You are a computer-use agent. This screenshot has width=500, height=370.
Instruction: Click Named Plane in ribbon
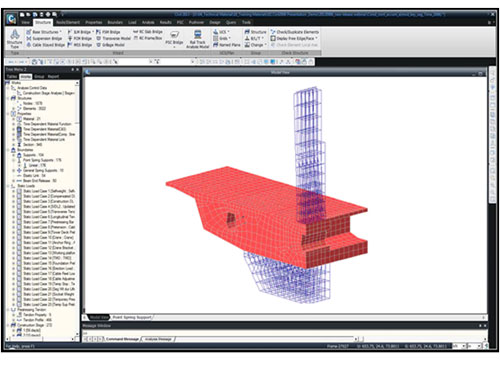coord(227,45)
